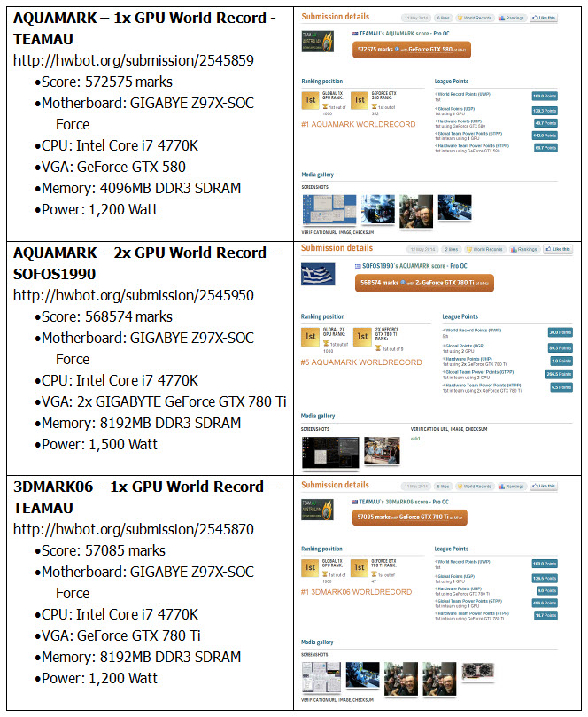
Task: Click SOFOS1990's AQUAMARK score - Pro OC title
Action: click(x=414, y=266)
